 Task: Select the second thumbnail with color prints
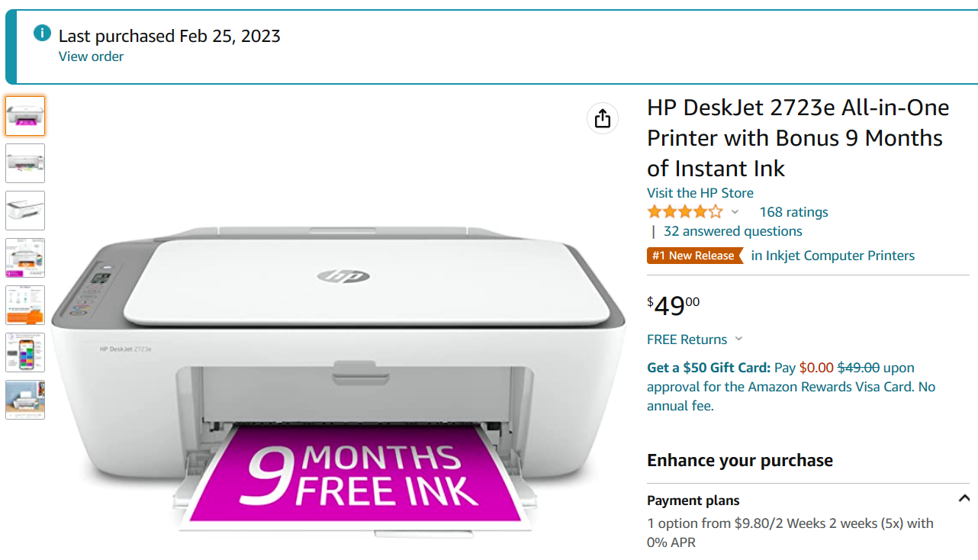point(25,163)
